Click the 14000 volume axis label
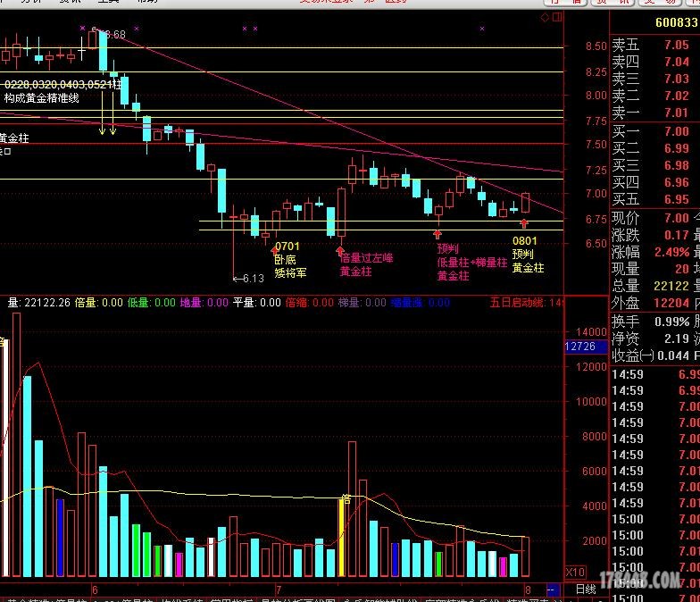 (591, 332)
